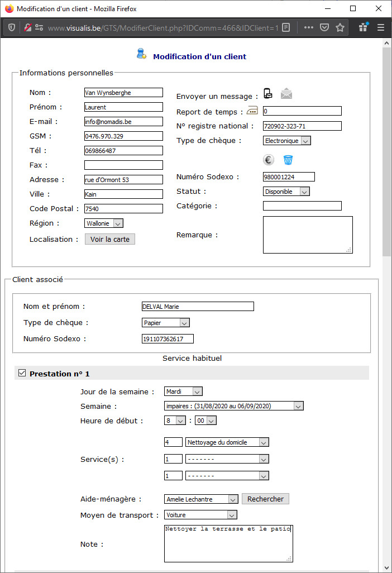Image resolution: width=392 pixels, height=573 pixels.
Task: Click the euro coin icon
Action: pos(269,160)
